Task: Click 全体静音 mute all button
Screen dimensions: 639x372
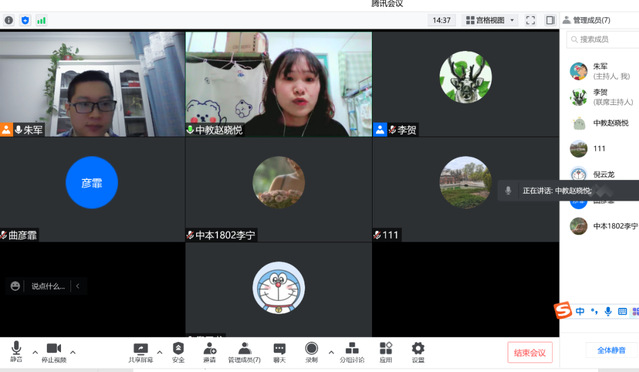Action: (611, 350)
